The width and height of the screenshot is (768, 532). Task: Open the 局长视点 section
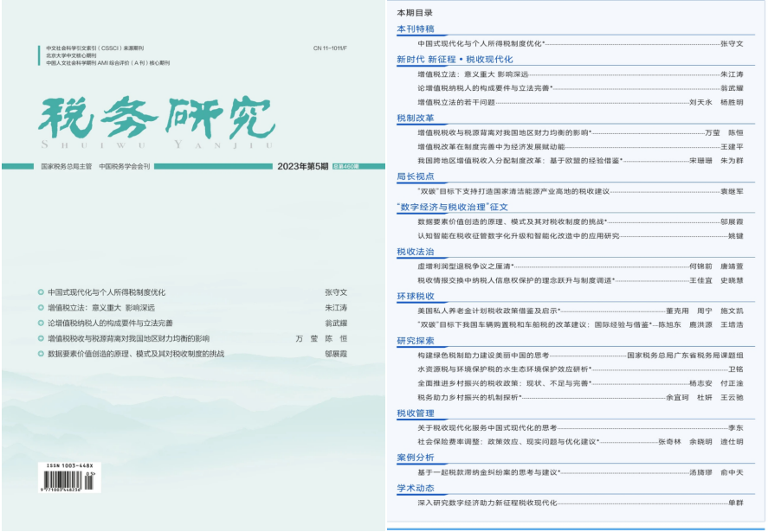coord(415,176)
